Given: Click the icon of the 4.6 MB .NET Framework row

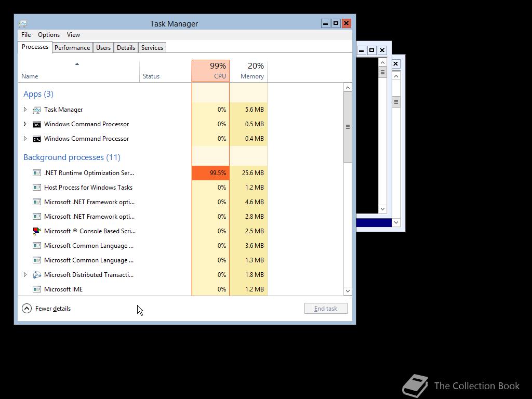Looking at the screenshot, I should (x=37, y=202).
